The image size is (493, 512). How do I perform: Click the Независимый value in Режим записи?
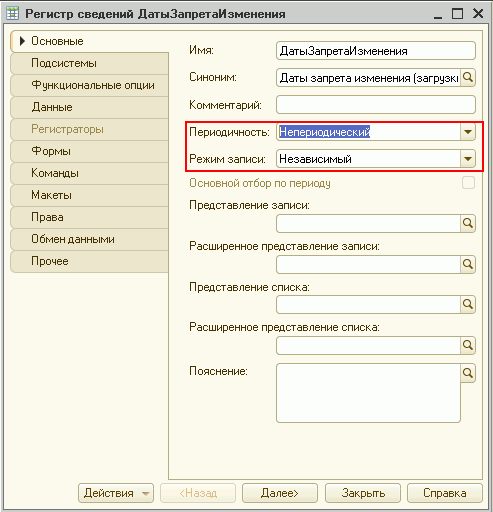point(315,159)
